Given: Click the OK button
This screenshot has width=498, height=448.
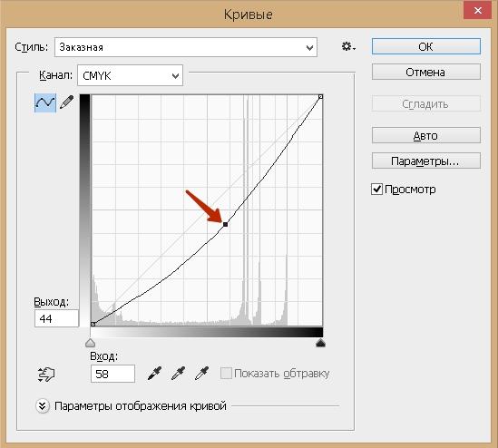Looking at the screenshot, I should pos(426,46).
